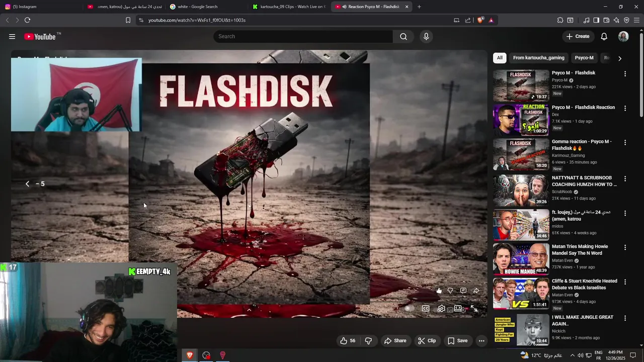The height and width of the screenshot is (362, 644).
Task: Switch to kartoucha_09 Clips tab
Action: (288, 7)
